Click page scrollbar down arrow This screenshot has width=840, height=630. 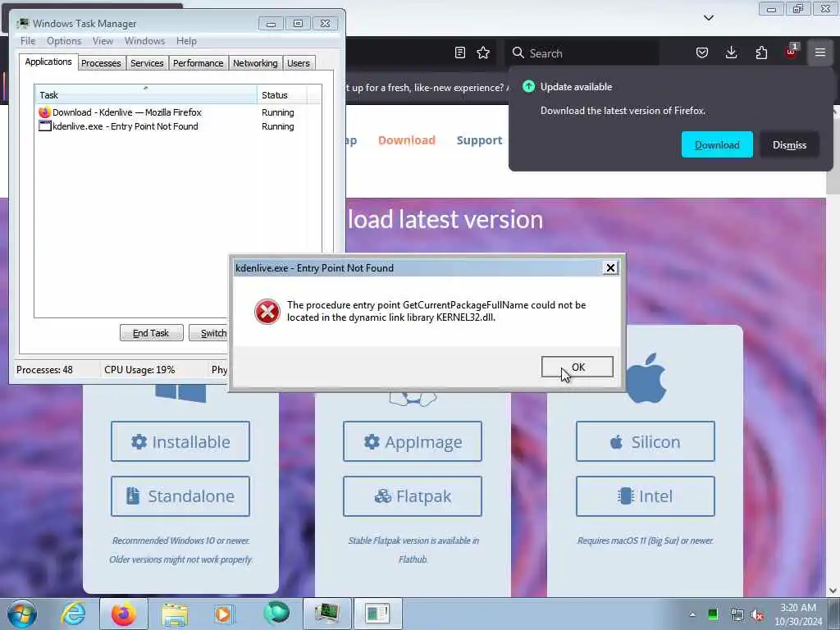833,591
